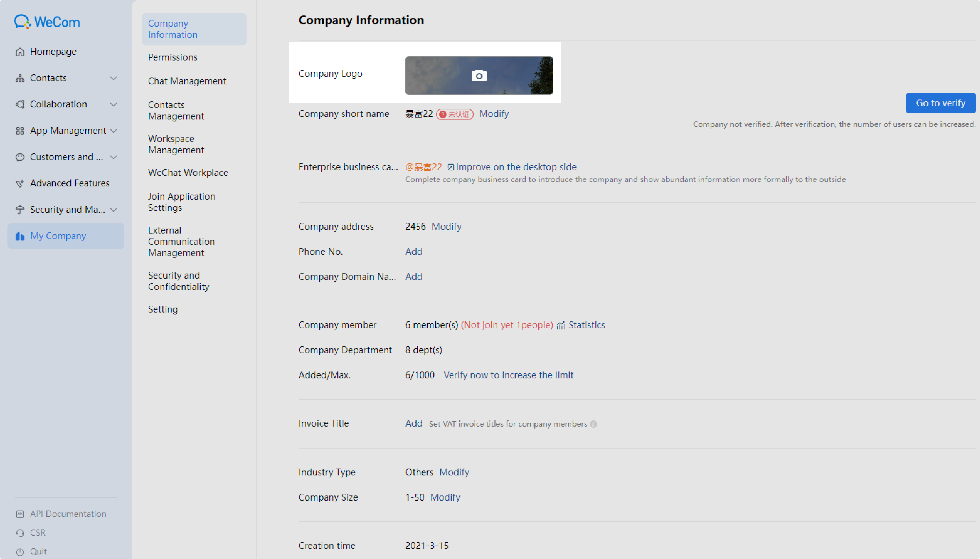This screenshot has height=559, width=980.
Task: Open the Homepage menu item
Action: pos(66,52)
